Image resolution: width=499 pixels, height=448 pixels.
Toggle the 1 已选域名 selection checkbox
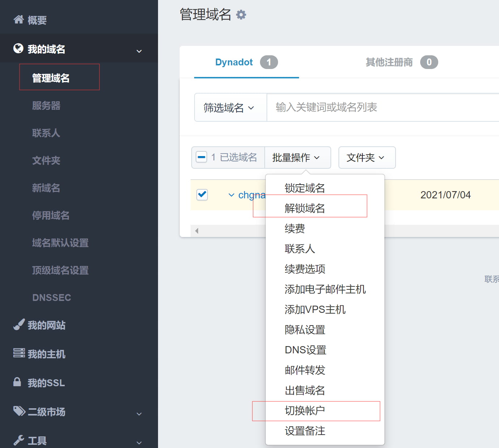[x=201, y=157]
